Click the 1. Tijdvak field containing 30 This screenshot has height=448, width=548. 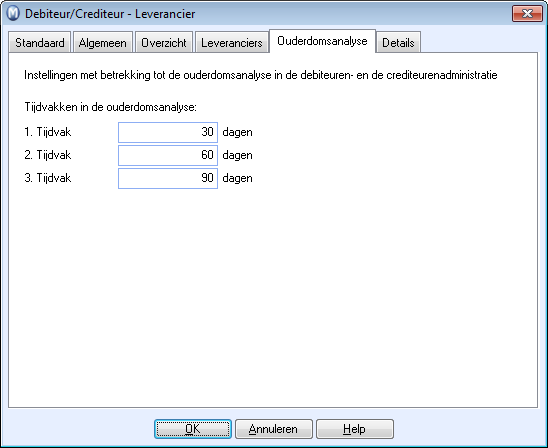click(x=168, y=132)
